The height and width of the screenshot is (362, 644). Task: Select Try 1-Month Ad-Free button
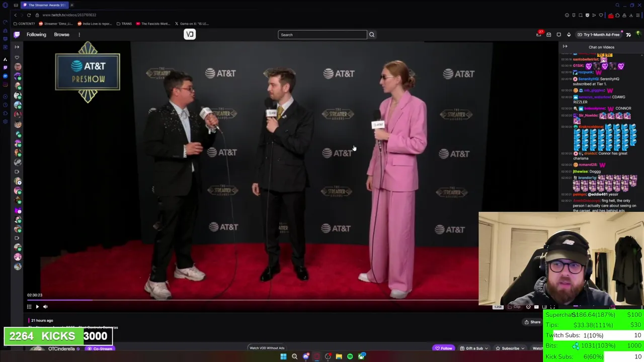tap(599, 35)
